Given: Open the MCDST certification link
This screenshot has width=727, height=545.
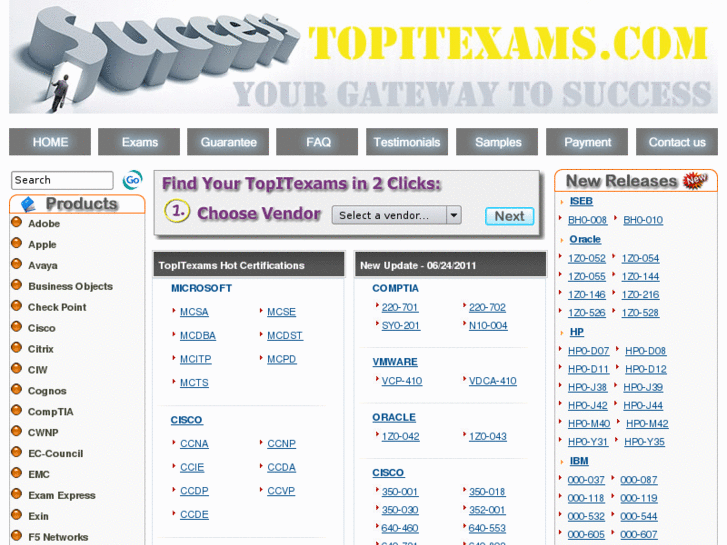Looking at the screenshot, I should tap(285, 335).
